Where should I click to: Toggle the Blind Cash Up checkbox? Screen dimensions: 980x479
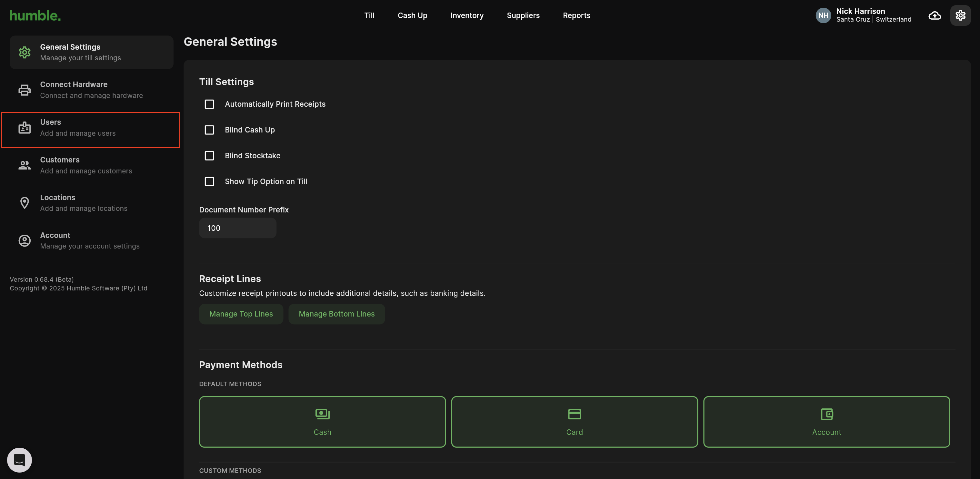(x=209, y=130)
